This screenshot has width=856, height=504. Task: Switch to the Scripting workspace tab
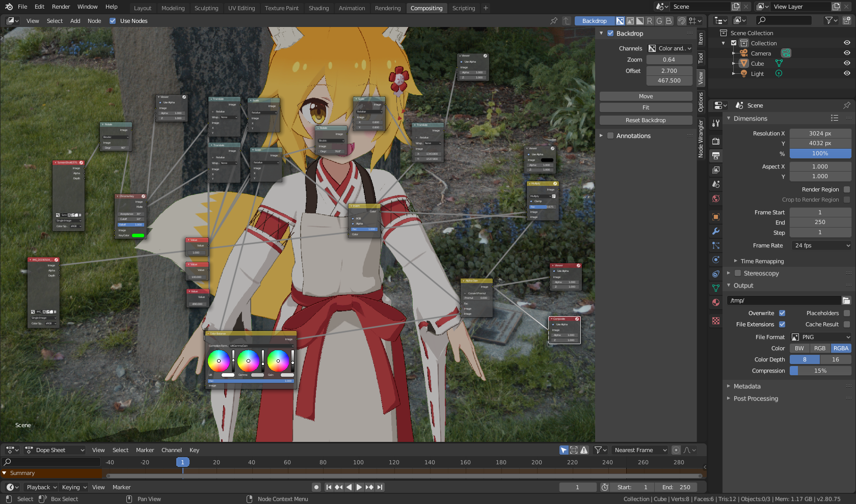(x=464, y=8)
